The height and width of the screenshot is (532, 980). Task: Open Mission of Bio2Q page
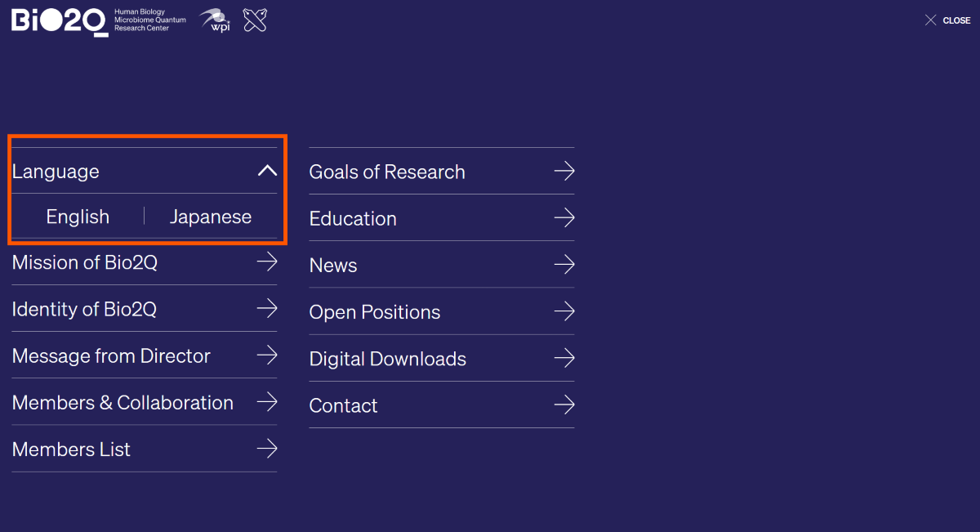tap(85, 262)
